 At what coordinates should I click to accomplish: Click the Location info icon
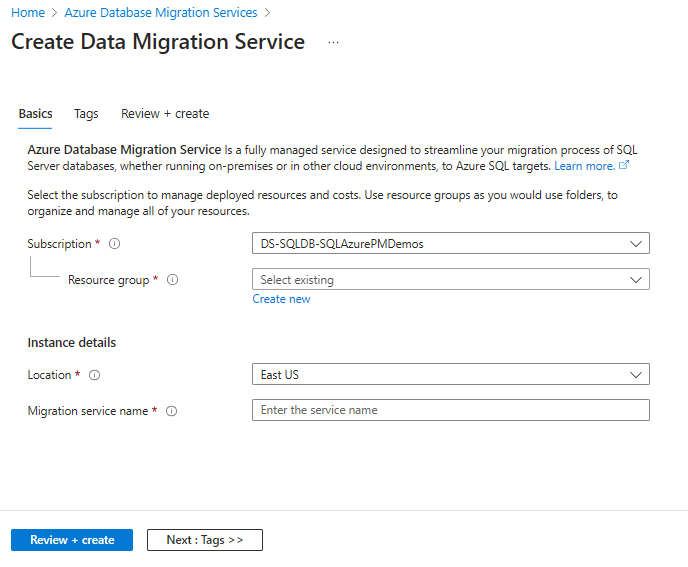[x=95, y=375]
